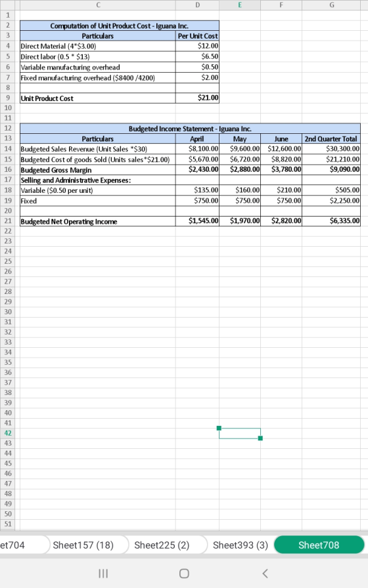Viewport: 368px width, 588px height.
Task: Select the $12.00 direct material cost cell
Action: coord(197,46)
